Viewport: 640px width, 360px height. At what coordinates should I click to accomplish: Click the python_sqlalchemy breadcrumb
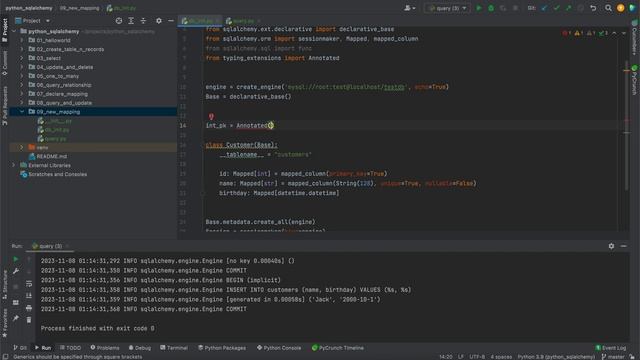tap(29, 8)
